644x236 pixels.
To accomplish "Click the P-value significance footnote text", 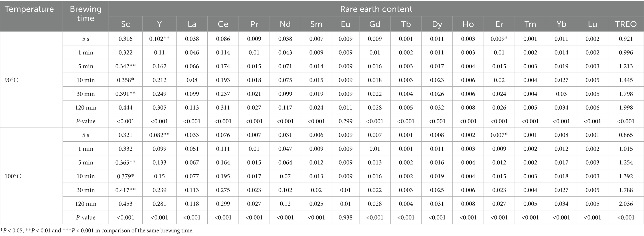I will point(97,230).
